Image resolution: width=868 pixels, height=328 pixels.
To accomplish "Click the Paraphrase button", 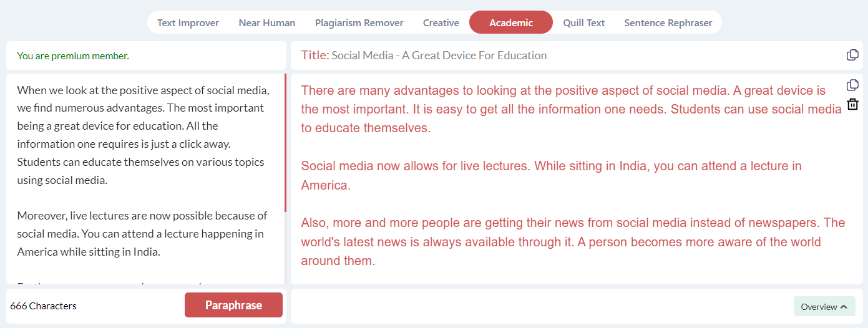I will coord(233,305).
